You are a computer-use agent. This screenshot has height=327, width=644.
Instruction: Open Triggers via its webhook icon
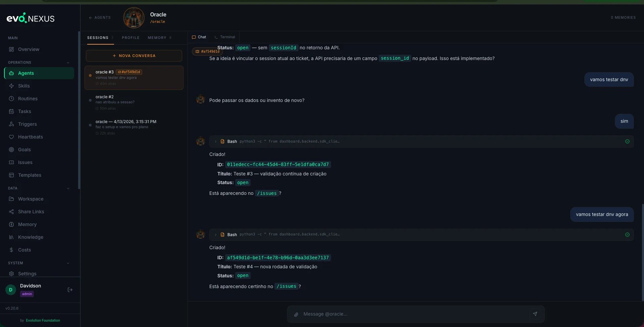[11, 124]
